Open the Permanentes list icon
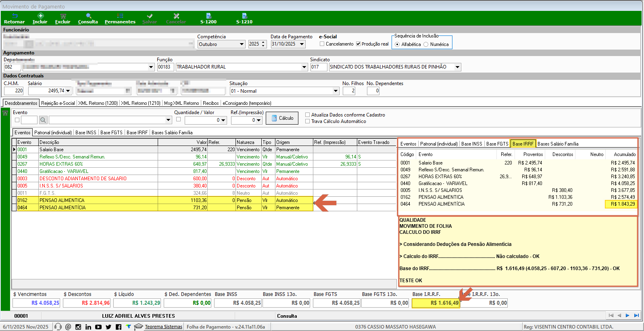This screenshot has width=644, height=331. [120, 16]
